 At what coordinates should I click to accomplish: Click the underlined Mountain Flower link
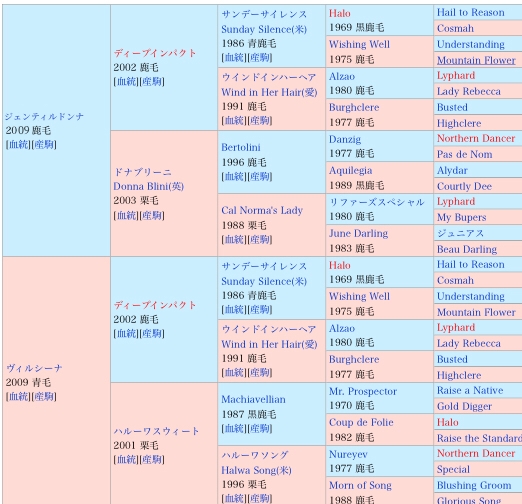(x=476, y=60)
